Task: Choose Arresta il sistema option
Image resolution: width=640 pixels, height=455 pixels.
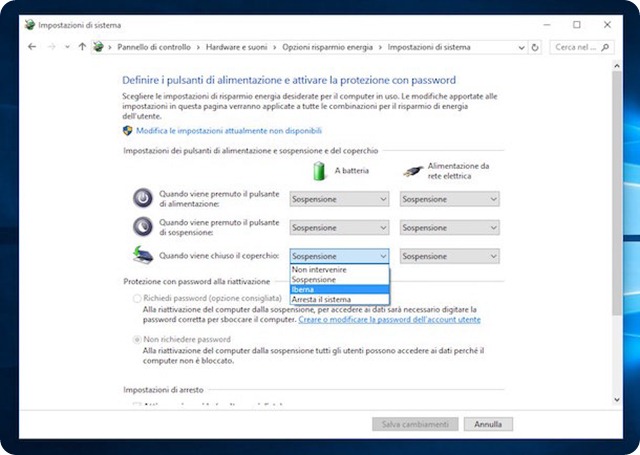Action: click(x=340, y=300)
